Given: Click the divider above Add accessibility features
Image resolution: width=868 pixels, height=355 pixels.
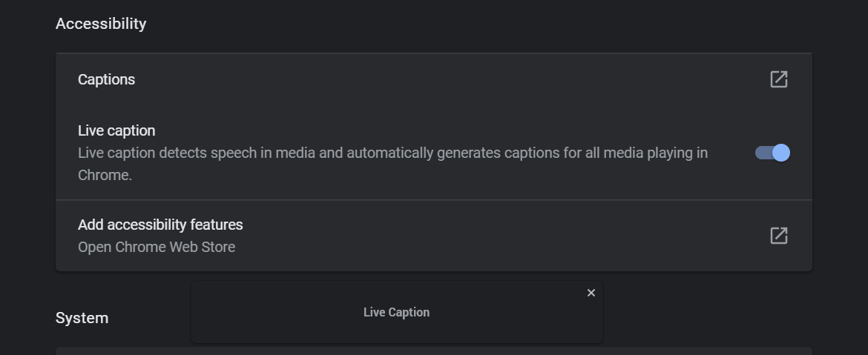Looking at the screenshot, I should pyautogui.click(x=434, y=199).
